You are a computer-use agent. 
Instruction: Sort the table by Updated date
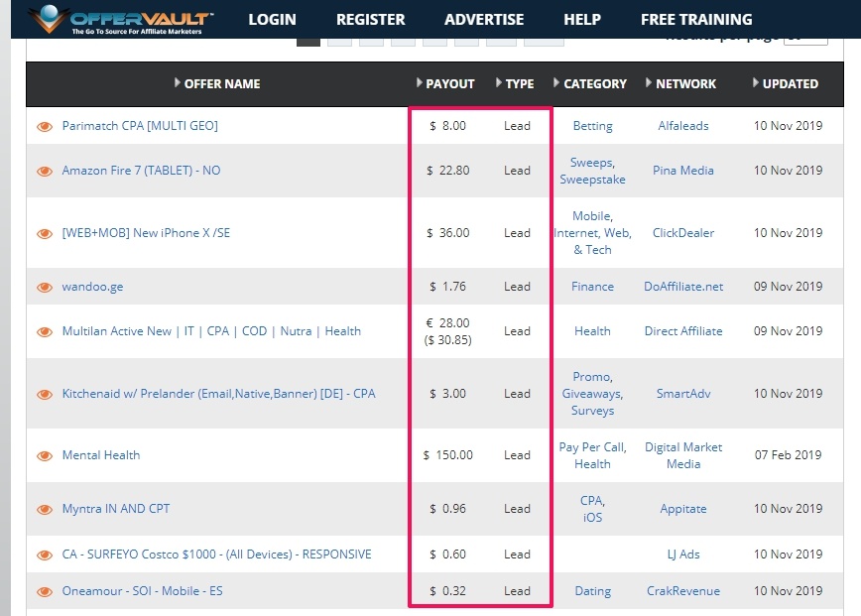[786, 83]
